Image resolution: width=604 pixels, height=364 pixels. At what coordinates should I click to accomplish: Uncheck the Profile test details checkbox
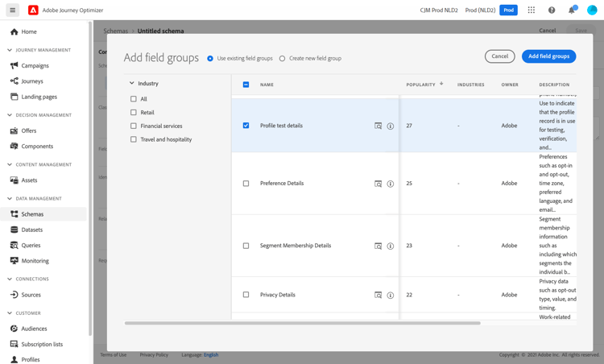(x=246, y=126)
